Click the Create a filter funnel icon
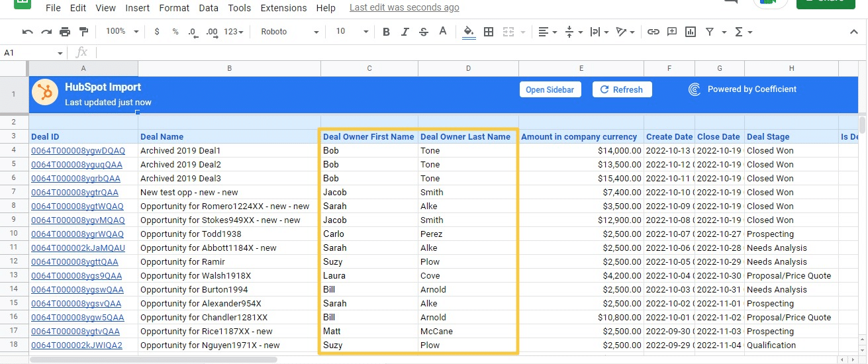868x364 pixels. (x=710, y=32)
